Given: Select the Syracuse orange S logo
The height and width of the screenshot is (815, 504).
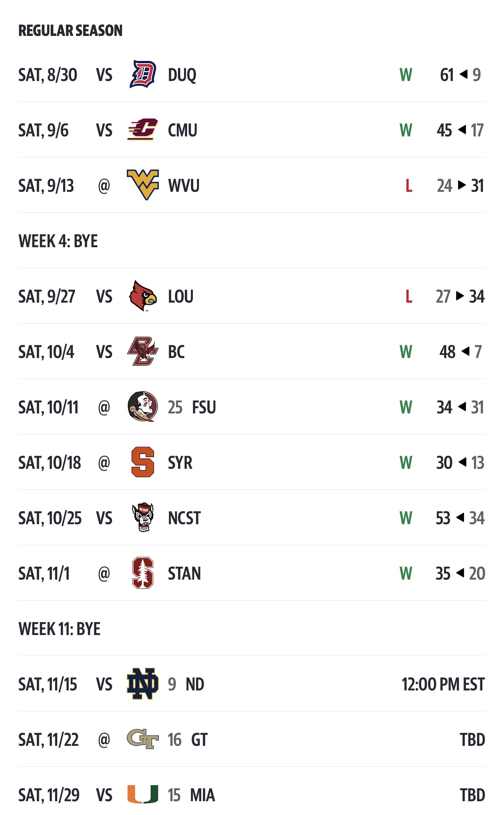Looking at the screenshot, I should point(143,462).
